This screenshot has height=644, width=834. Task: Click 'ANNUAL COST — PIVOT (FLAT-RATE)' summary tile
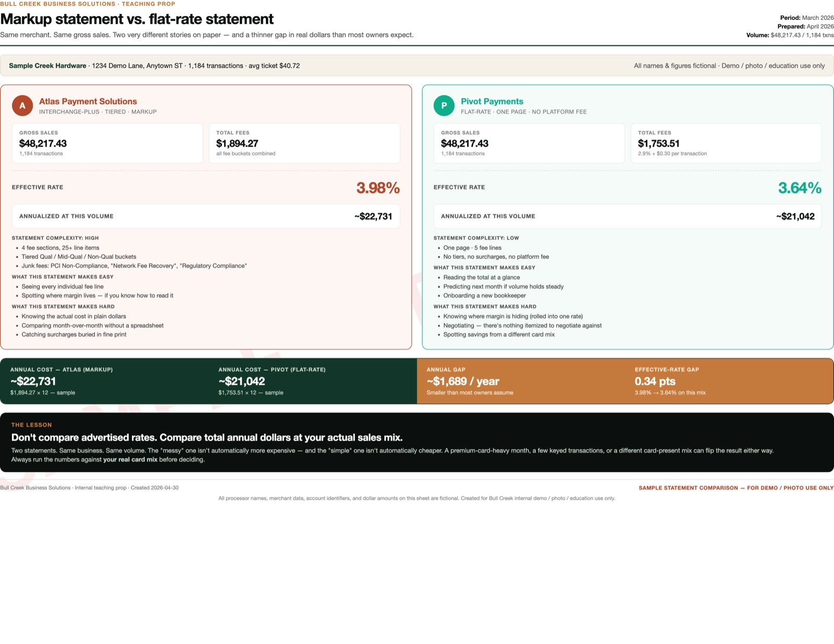pos(313,381)
